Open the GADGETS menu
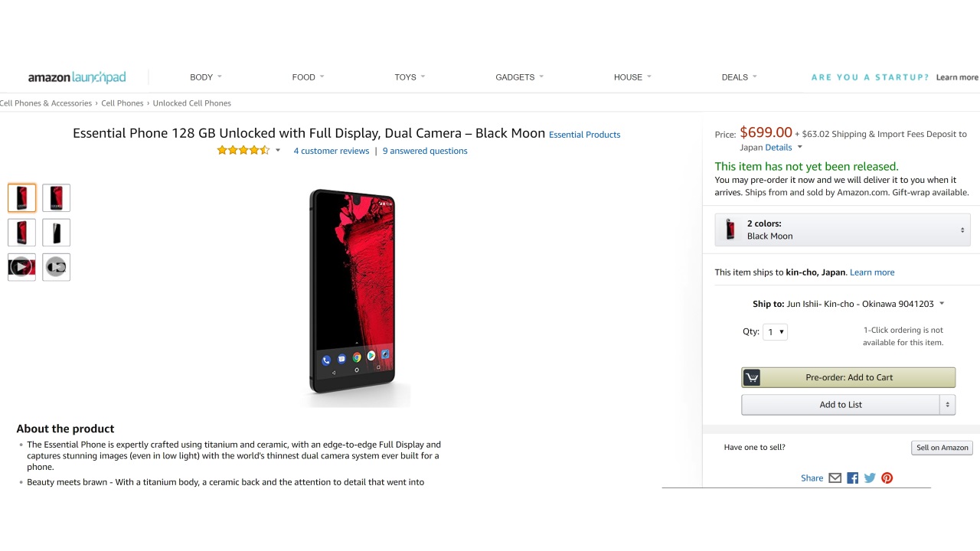980x551 pixels. point(519,77)
